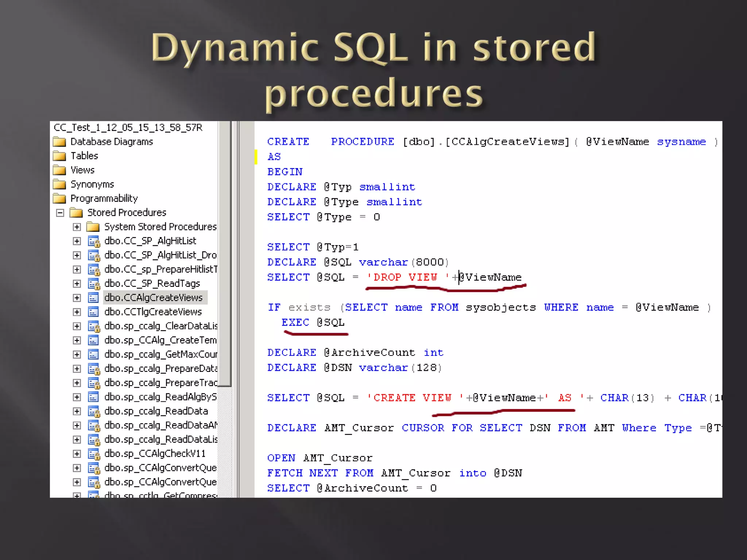Expand the dbo.CCAlgCreateViews node
747x560 pixels.
pos(77,298)
